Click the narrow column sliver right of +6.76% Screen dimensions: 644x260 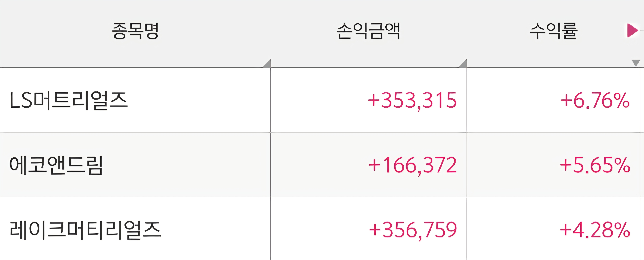pyautogui.click(x=642, y=100)
